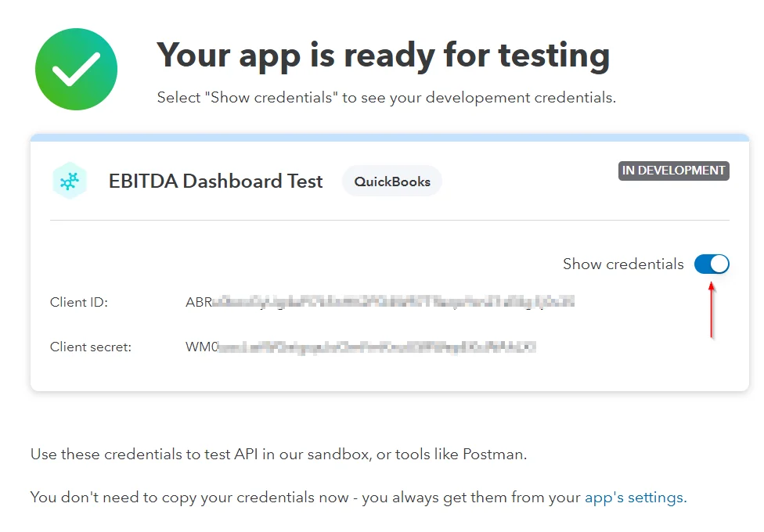Click the 'Your app is ready for testing' heading

pos(383,56)
